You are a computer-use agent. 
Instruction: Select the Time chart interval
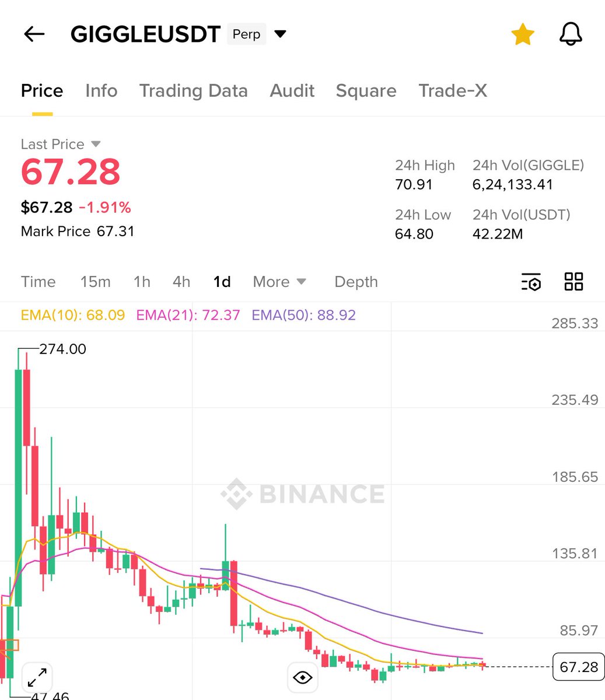tap(38, 282)
